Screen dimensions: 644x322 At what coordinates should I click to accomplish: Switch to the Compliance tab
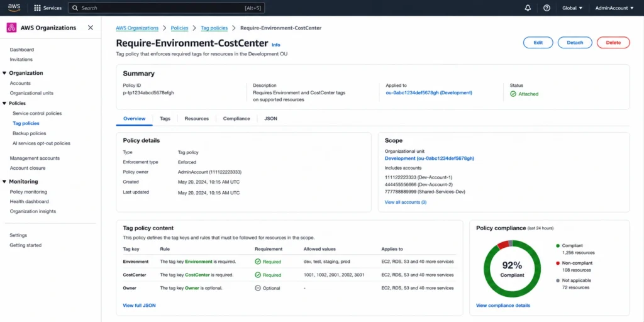[236, 119]
